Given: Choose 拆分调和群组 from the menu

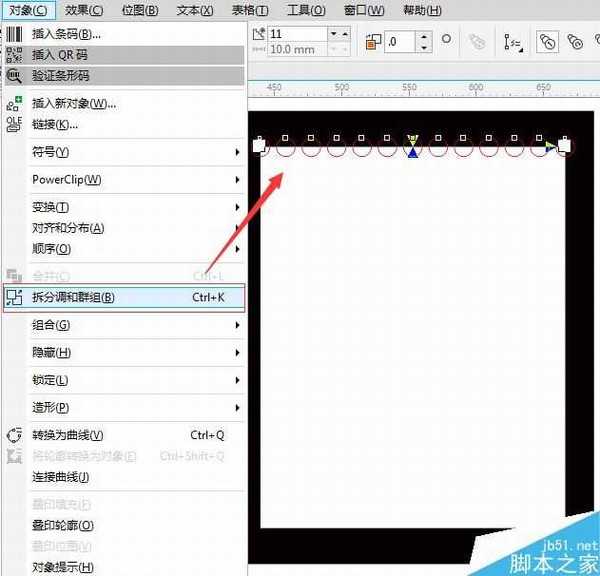Looking at the screenshot, I should coord(74,297).
